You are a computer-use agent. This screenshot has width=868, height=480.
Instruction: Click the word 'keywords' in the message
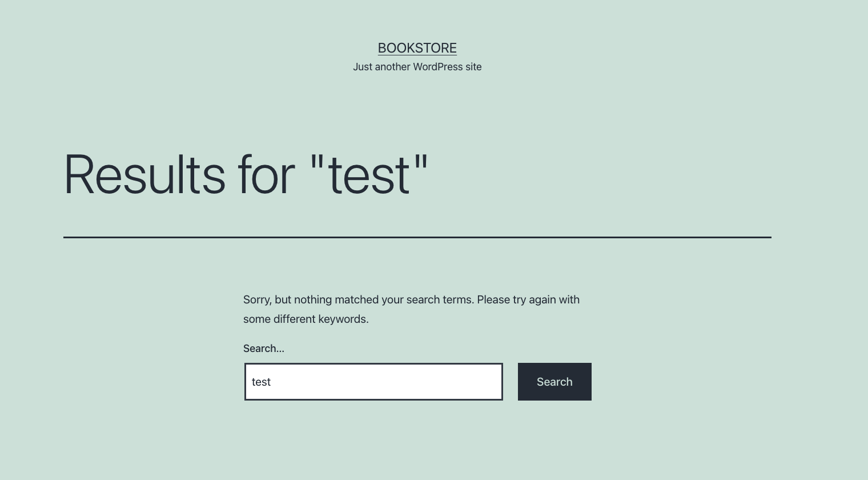pyautogui.click(x=343, y=319)
